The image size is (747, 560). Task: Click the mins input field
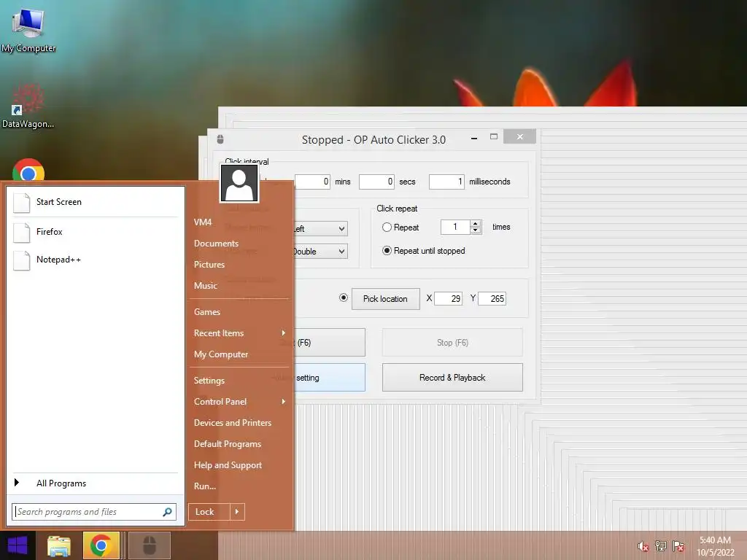click(x=312, y=182)
